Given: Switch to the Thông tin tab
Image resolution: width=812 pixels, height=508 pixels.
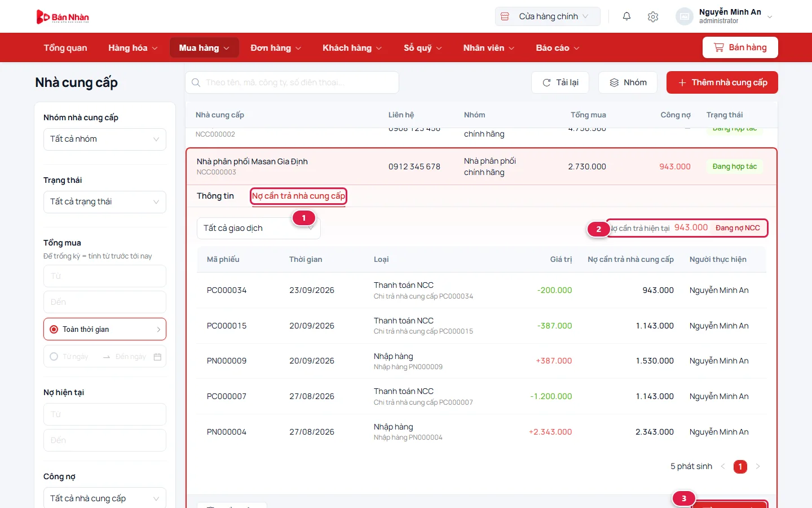Looking at the screenshot, I should [x=215, y=196].
